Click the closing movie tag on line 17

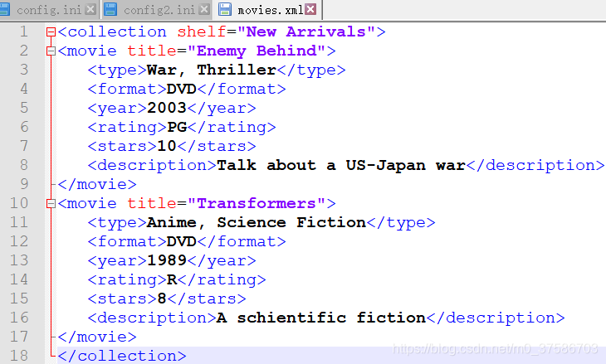[x=97, y=337]
